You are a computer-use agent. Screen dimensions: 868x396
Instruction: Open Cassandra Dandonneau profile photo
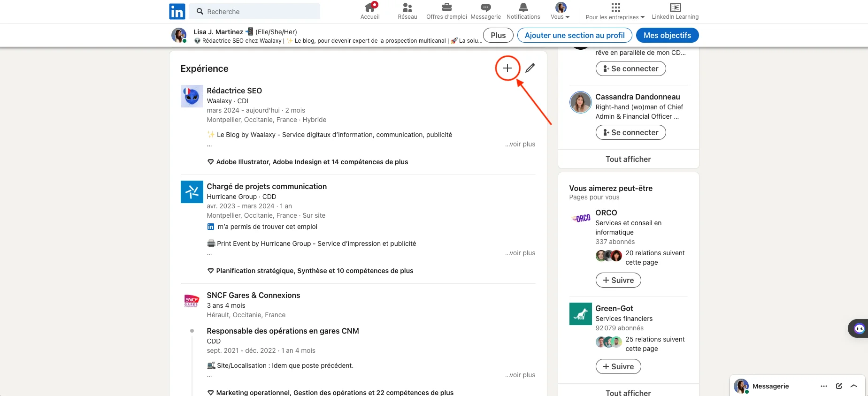[581, 102]
